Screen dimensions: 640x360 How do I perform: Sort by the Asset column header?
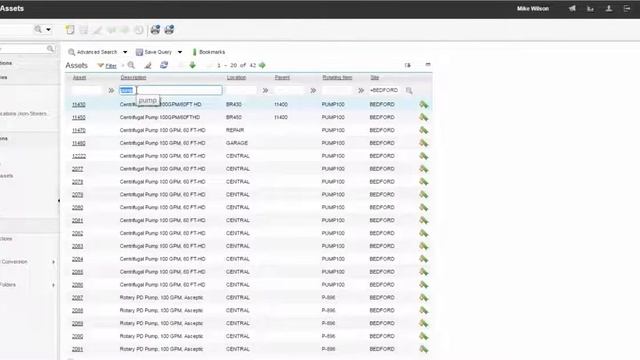[x=79, y=78]
